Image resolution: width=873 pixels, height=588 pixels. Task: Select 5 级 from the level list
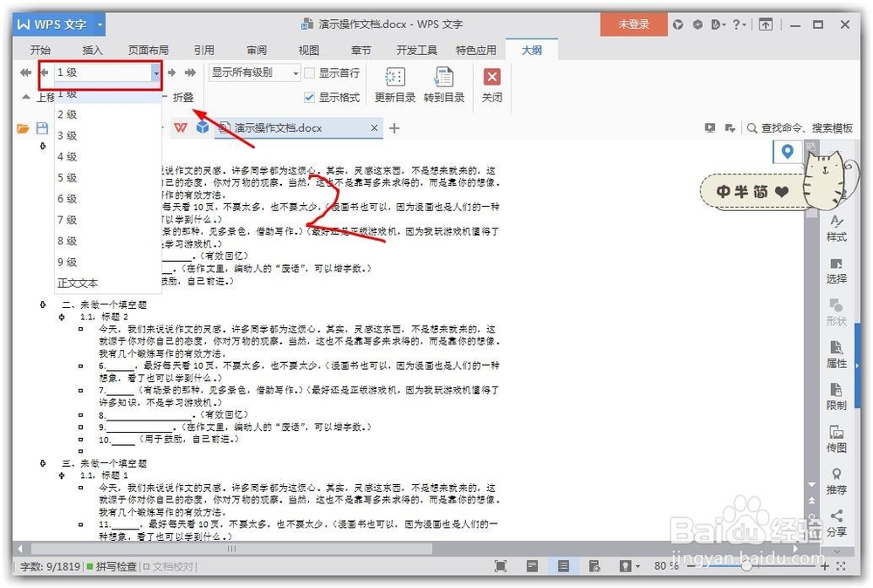(108, 178)
